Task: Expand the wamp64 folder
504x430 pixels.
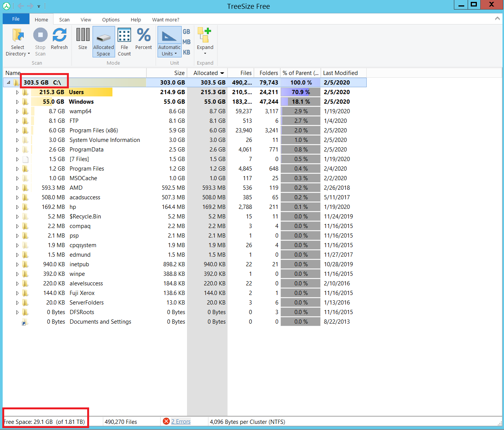Action: pyautogui.click(x=17, y=111)
